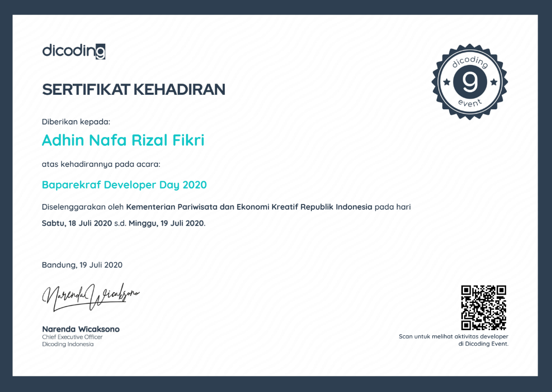Viewport: 552px width, 392px height.
Task: Click the recipient name Adhin Nafa Rizal Fikri
Action: (x=123, y=140)
